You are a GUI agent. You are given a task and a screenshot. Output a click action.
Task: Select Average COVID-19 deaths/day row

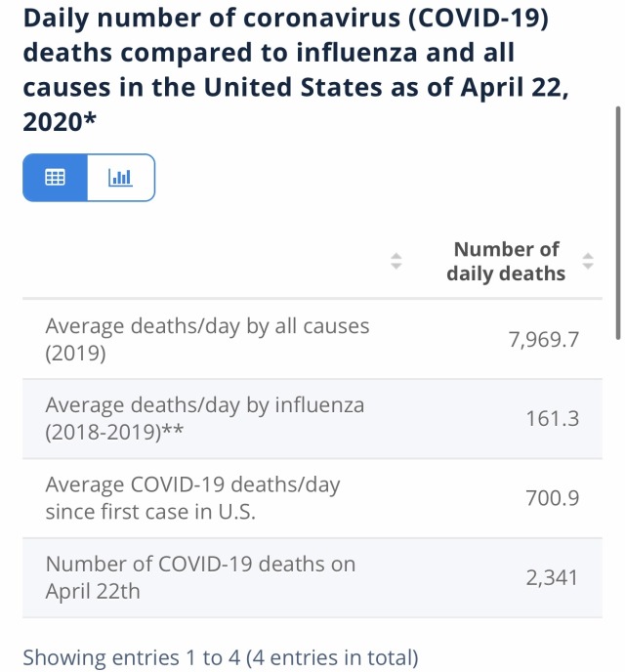(x=312, y=498)
